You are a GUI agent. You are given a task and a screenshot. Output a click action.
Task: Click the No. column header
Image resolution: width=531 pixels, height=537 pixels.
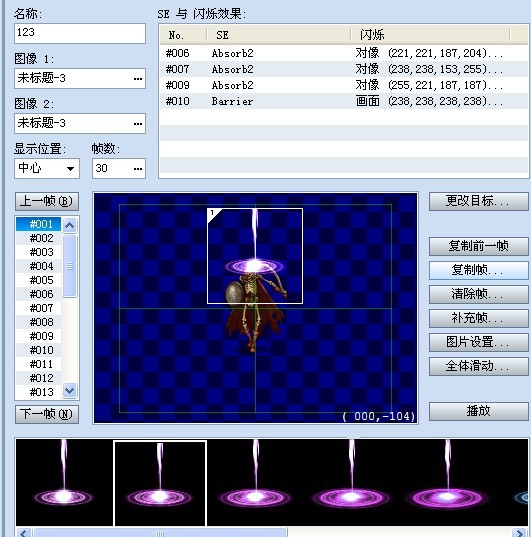coord(183,35)
